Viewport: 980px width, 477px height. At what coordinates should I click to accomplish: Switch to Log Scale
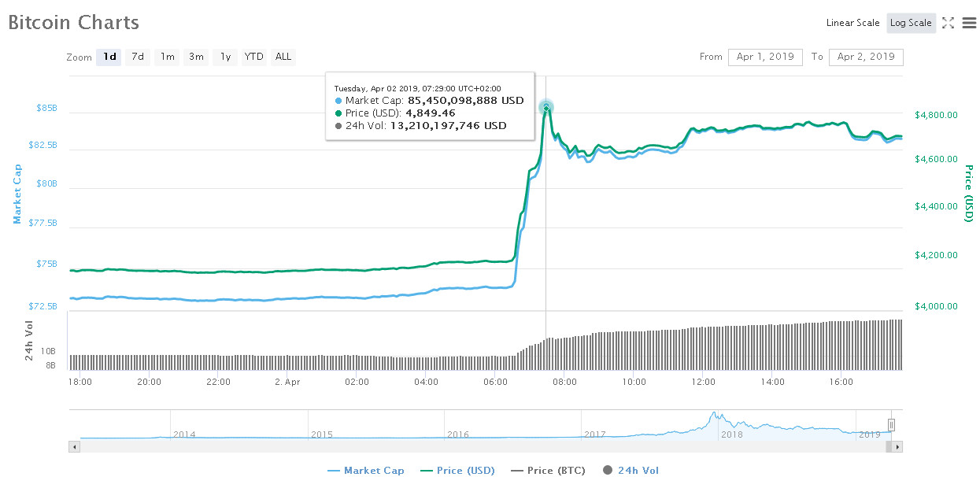[x=911, y=23]
